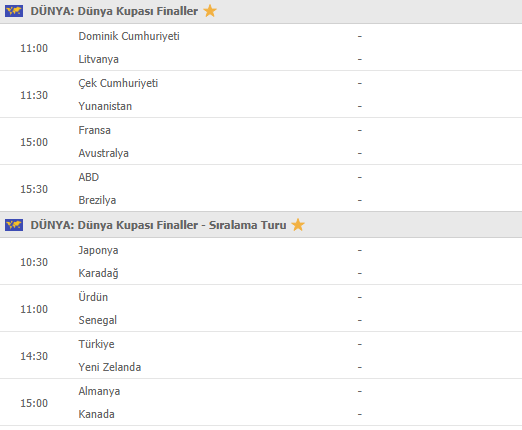Select Yunanistan team name

click(x=105, y=106)
